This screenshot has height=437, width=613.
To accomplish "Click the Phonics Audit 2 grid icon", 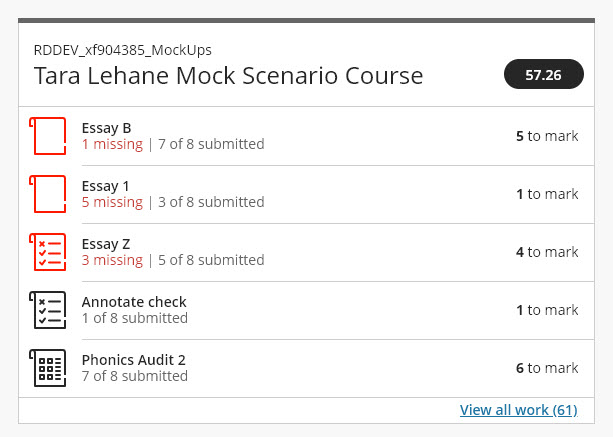I will pyautogui.click(x=48, y=368).
